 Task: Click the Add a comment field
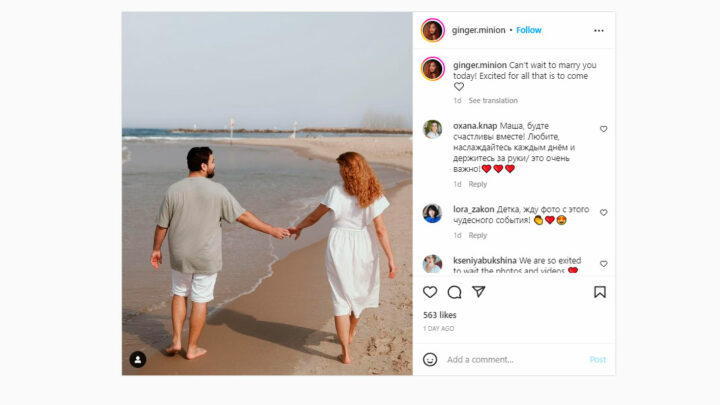tap(514, 360)
